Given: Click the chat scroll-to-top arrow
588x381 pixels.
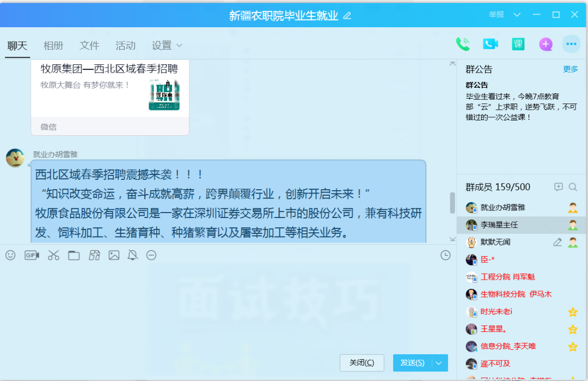Looking at the screenshot, I should tap(452, 64).
